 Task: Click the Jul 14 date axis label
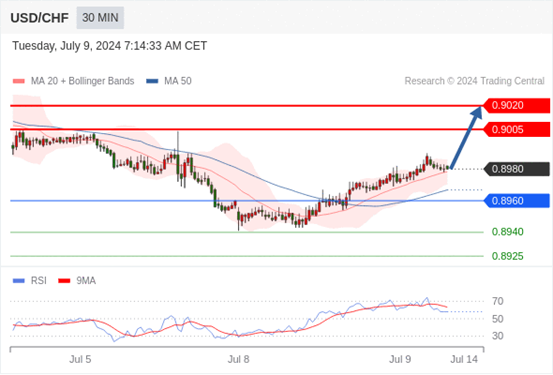[464, 359]
